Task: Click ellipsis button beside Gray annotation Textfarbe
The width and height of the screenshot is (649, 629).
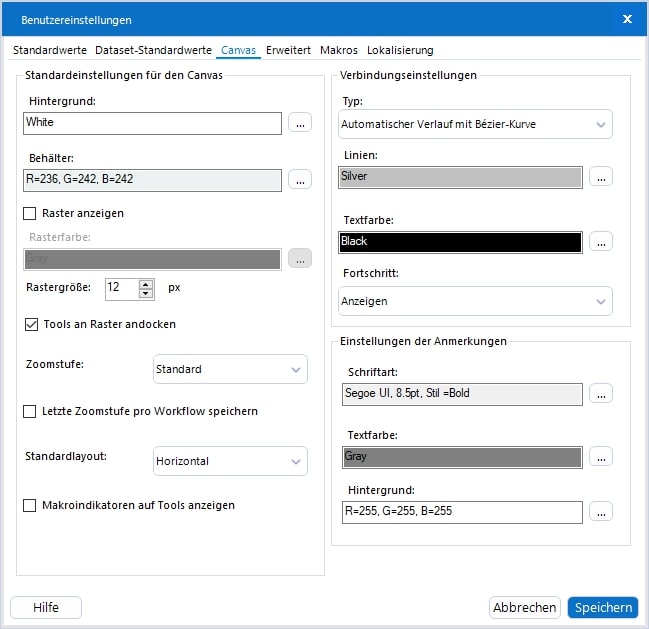Action: coord(600,457)
